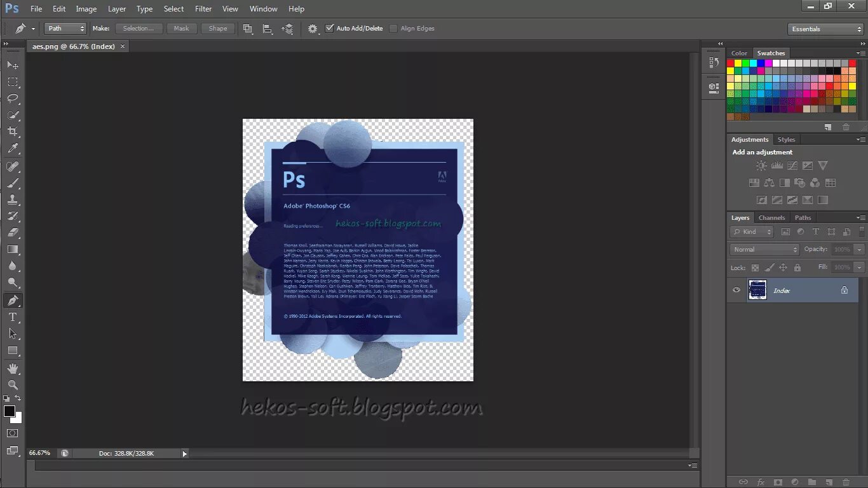The image size is (868, 488).
Task: Filter layers by text type
Action: coord(816,231)
